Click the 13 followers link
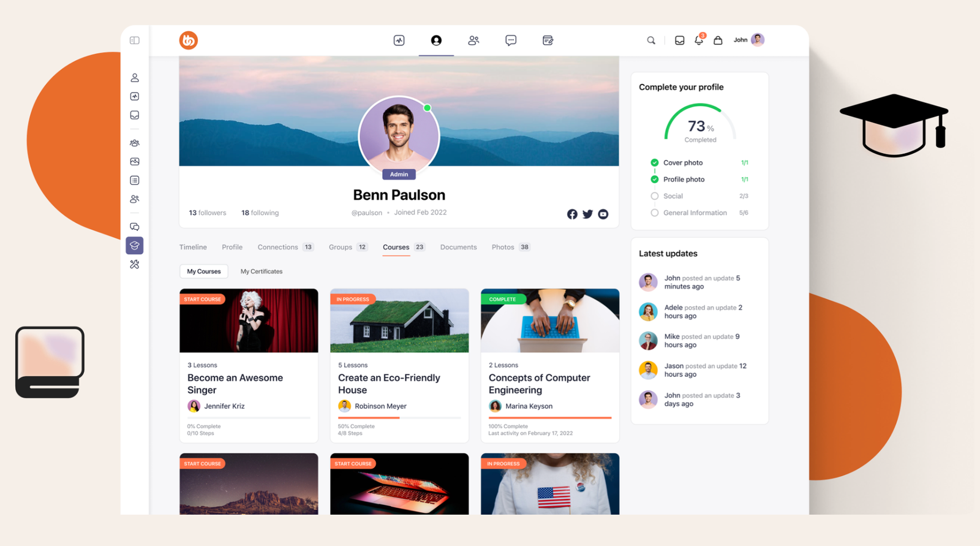980x546 pixels. point(208,213)
